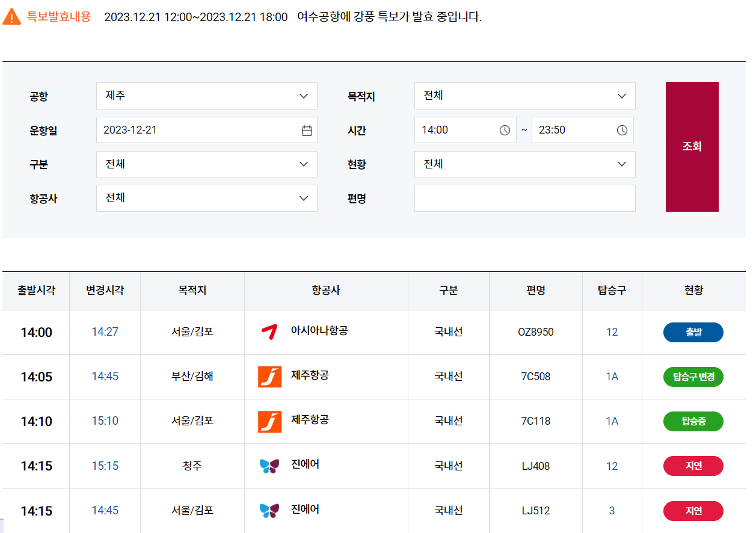Screen dimensions: 756x533
Task: Click flight number 7C118
Action: pyautogui.click(x=536, y=421)
